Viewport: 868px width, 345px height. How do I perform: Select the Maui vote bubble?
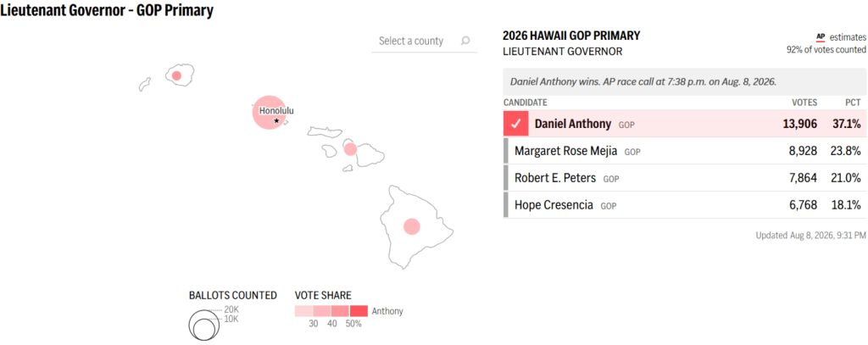(350, 149)
